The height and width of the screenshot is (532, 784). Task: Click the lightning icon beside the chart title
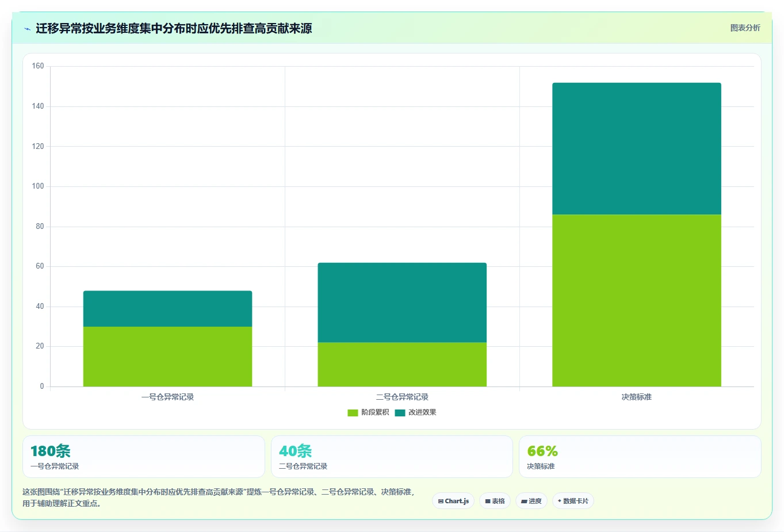(27, 29)
